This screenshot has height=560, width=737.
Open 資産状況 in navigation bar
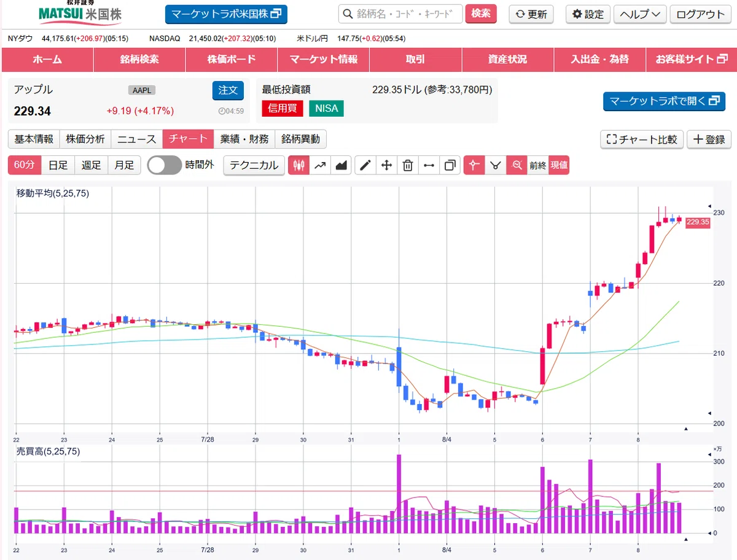(508, 60)
